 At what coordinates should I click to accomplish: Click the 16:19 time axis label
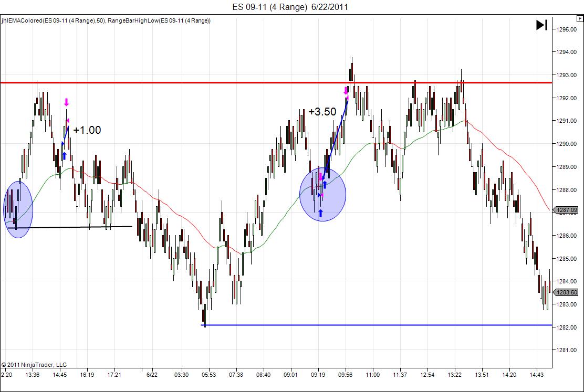tap(87, 375)
